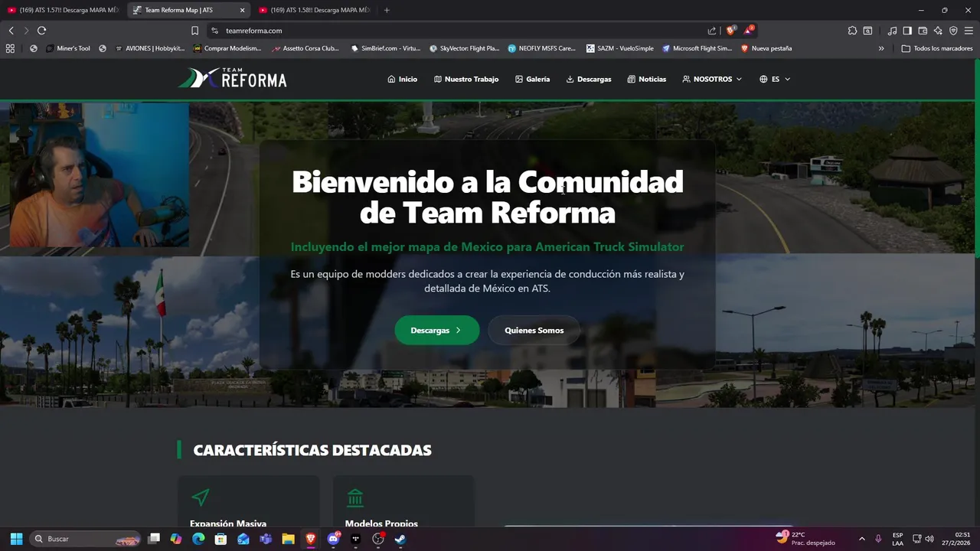Viewport: 980px width, 551px height.
Task: Open the extensions puzzle-piece icon
Action: tap(852, 31)
